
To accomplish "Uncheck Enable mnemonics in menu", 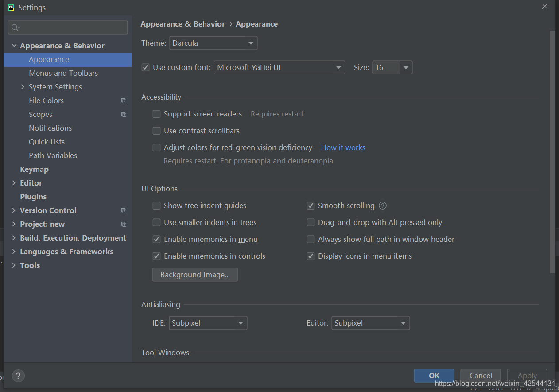I will (x=156, y=239).
